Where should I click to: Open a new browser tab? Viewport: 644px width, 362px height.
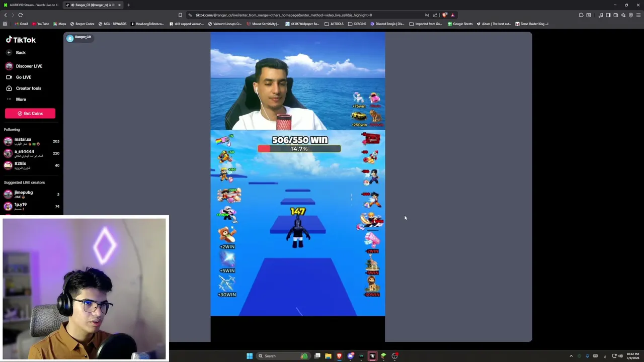coord(128,5)
